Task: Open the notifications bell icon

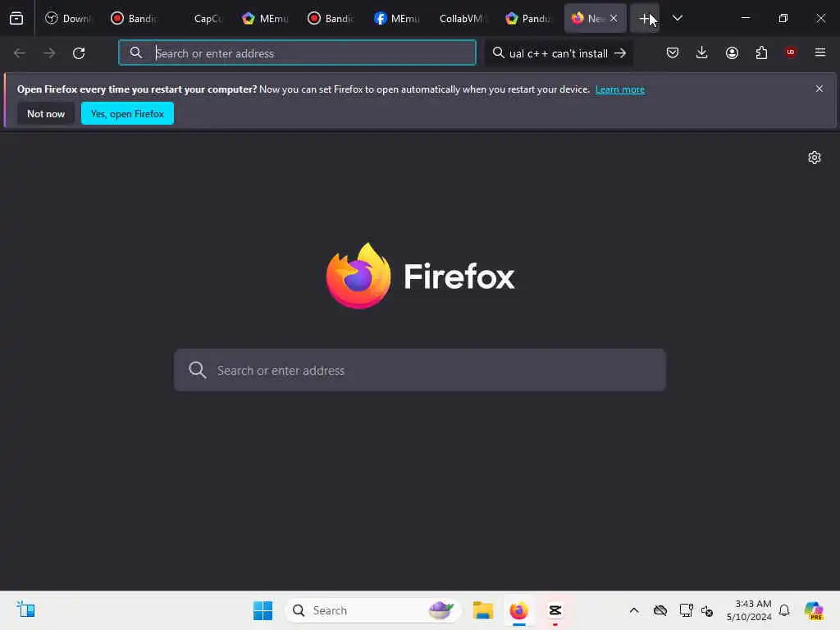Action: point(784,610)
